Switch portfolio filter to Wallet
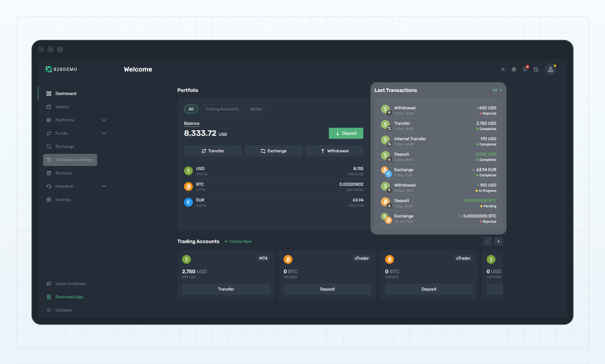This screenshot has height=364, width=605. (x=256, y=109)
